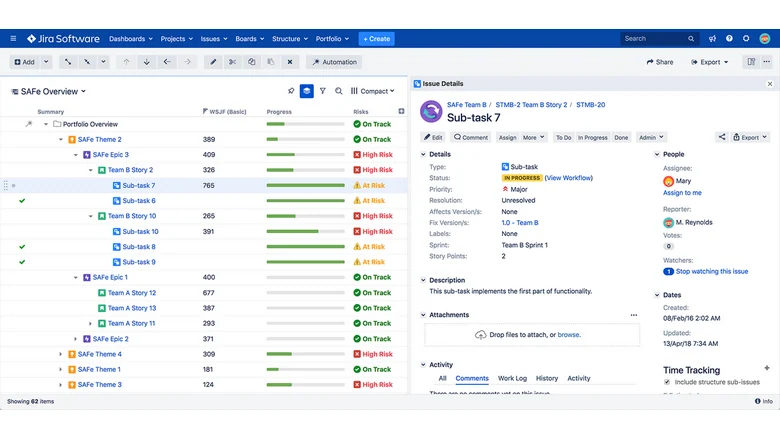
Task: Open the Admin dropdown in issue actions
Action: pyautogui.click(x=651, y=138)
